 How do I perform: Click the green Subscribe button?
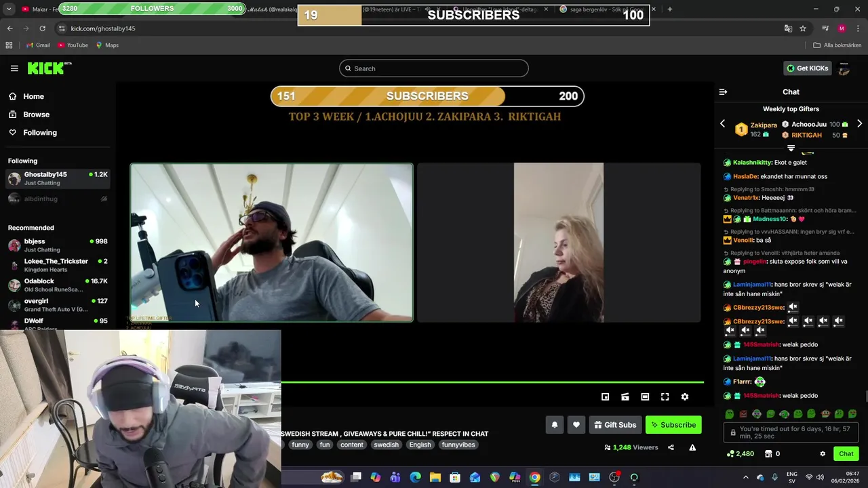pos(673,425)
